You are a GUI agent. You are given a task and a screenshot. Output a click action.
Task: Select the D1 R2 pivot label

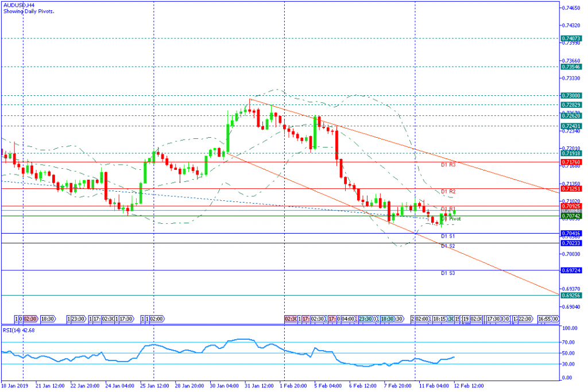coord(448,191)
